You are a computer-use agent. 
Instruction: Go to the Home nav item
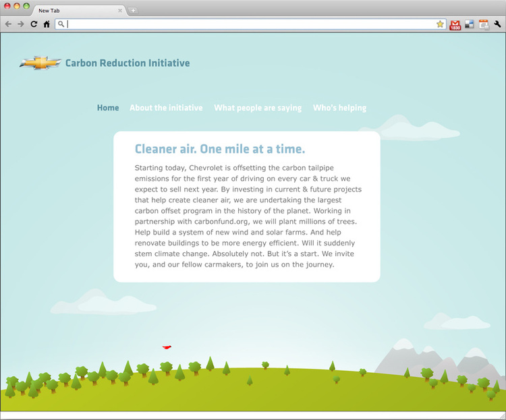click(108, 108)
